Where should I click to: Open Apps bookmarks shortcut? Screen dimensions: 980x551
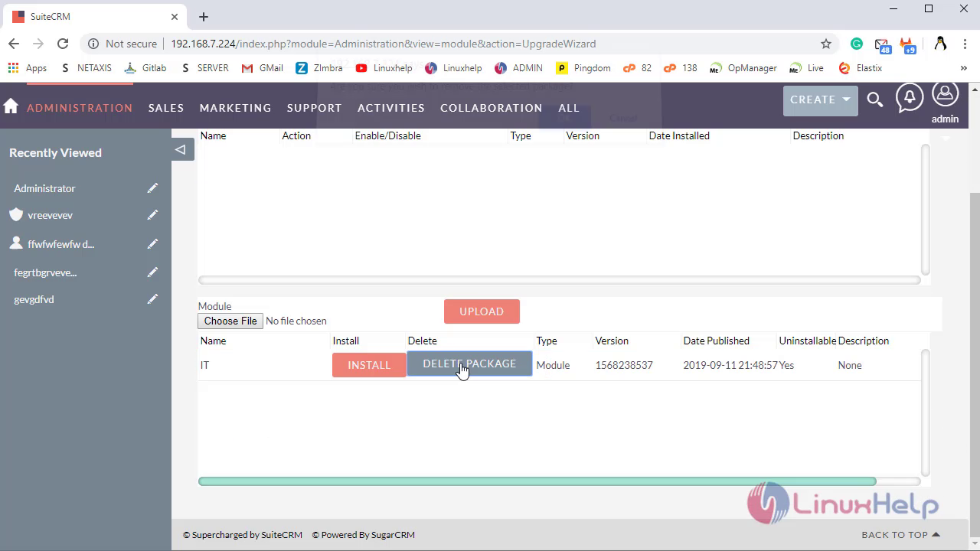(28, 68)
